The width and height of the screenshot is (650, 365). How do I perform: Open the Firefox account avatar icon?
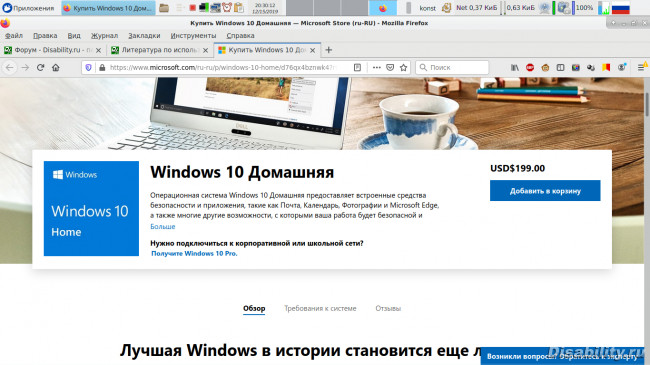pos(621,67)
